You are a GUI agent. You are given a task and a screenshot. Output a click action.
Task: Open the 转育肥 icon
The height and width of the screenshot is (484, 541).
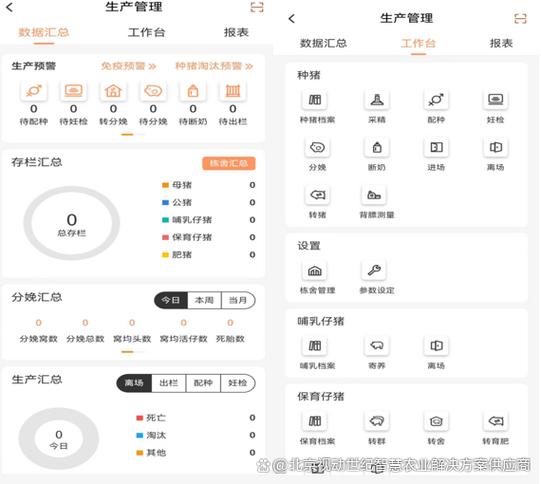pyautogui.click(x=495, y=421)
